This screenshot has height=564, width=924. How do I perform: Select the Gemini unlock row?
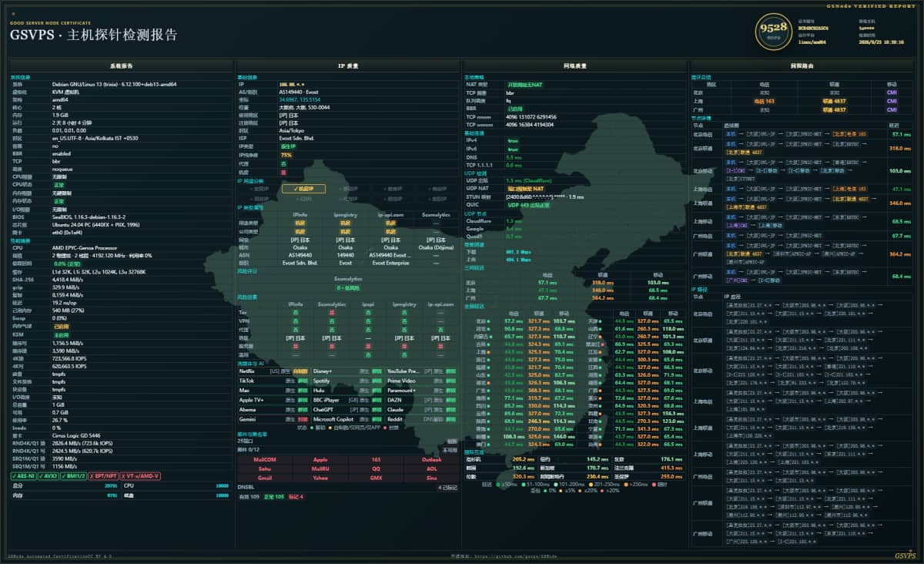click(x=273, y=419)
